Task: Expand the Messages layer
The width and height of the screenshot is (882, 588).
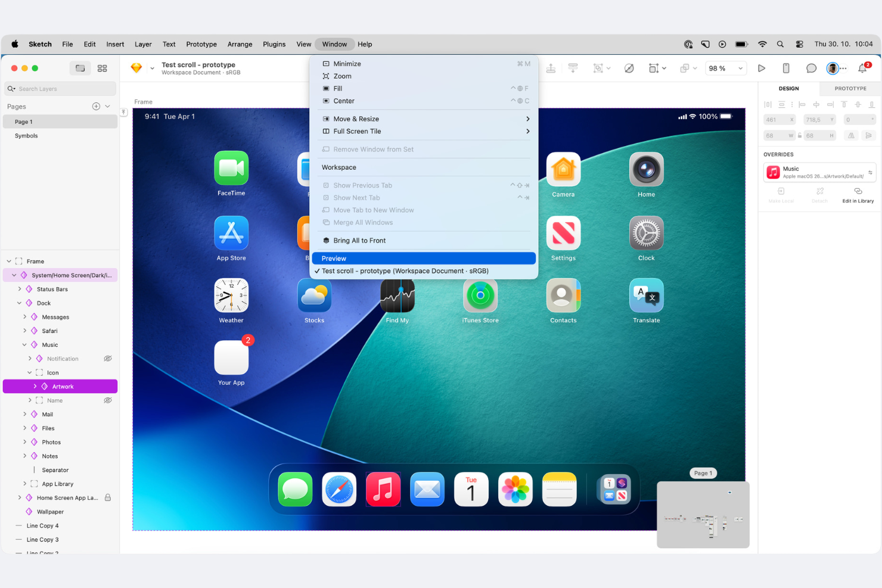Action: pyautogui.click(x=24, y=317)
